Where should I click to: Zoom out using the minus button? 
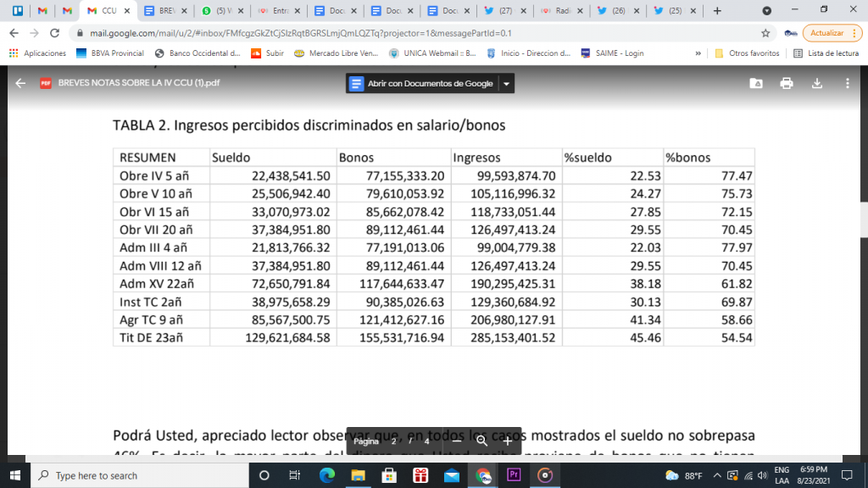(456, 441)
